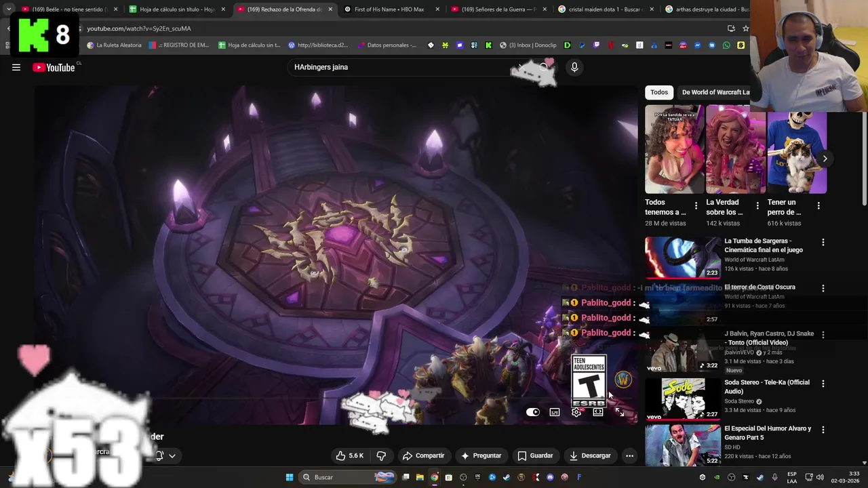Image resolution: width=868 pixels, height=488 pixels.
Task: Enter fullscreen on the video player
Action: 620,412
